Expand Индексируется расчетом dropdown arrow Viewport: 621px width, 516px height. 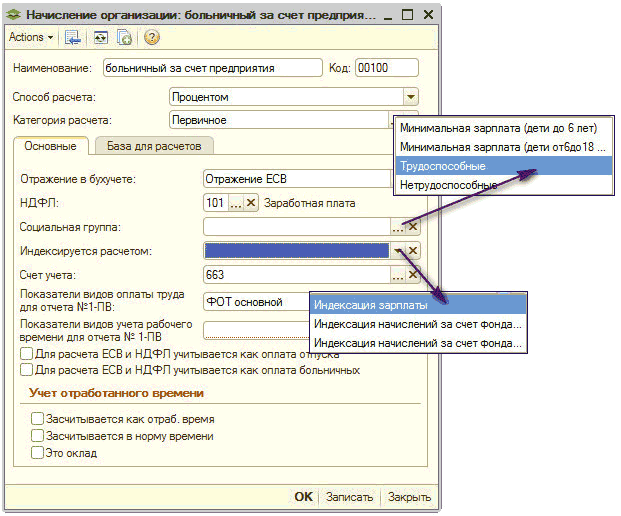(397, 251)
